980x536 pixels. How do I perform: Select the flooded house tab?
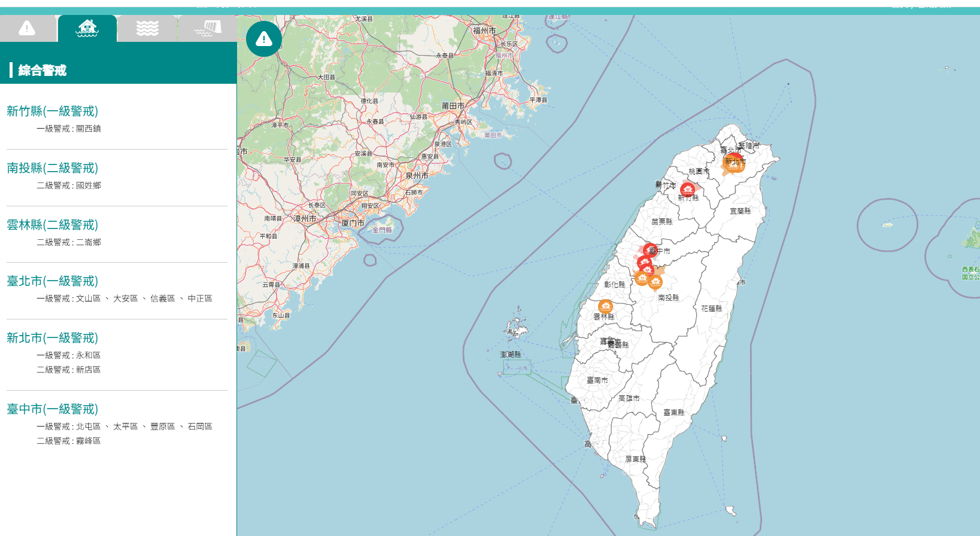pyautogui.click(x=87, y=28)
